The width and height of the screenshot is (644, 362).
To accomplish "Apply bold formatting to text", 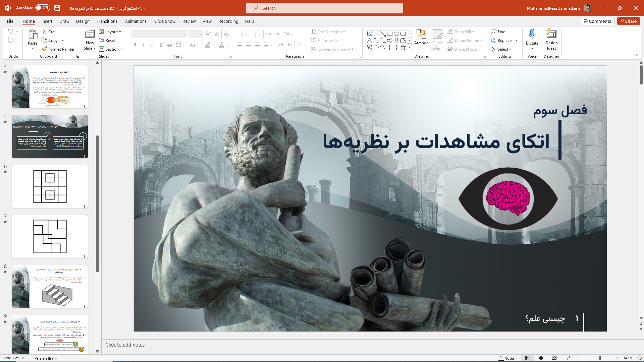I will click(x=135, y=45).
